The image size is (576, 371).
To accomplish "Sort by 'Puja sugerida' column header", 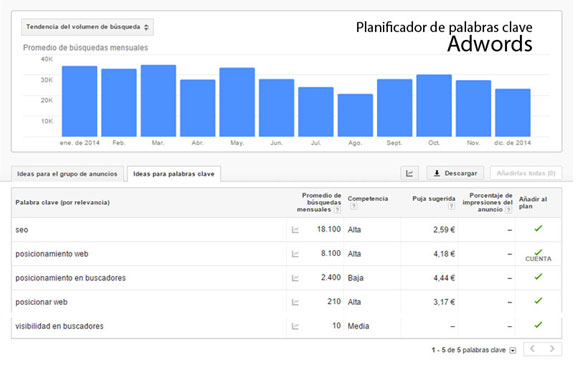I will pos(434,199).
